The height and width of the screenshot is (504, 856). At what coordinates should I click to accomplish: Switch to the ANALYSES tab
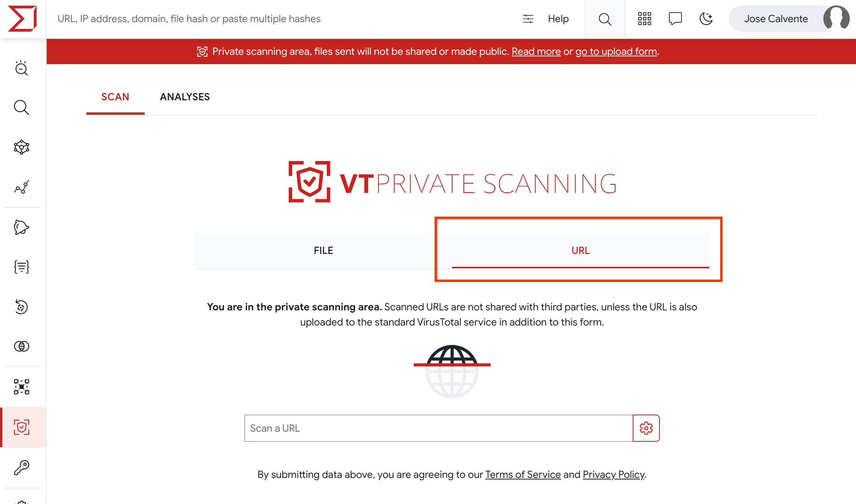click(185, 96)
